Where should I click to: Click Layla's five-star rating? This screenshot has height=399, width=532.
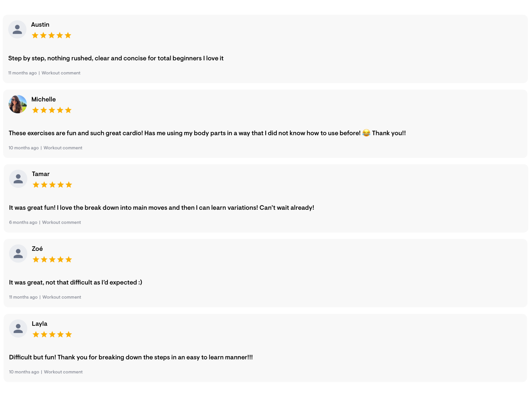52,334
